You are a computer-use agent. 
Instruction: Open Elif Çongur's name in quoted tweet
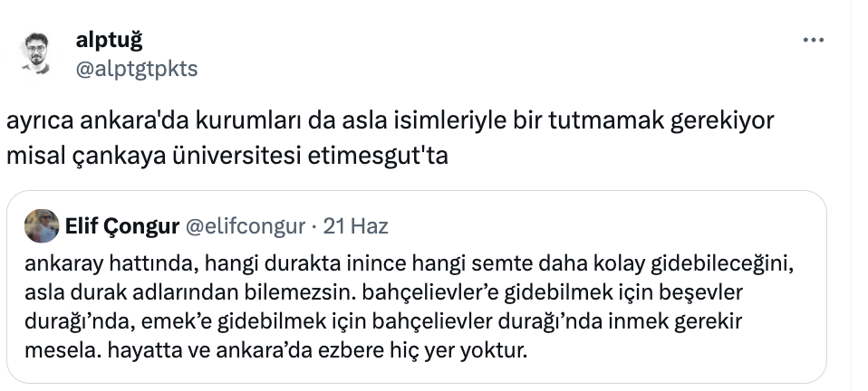tap(122, 226)
